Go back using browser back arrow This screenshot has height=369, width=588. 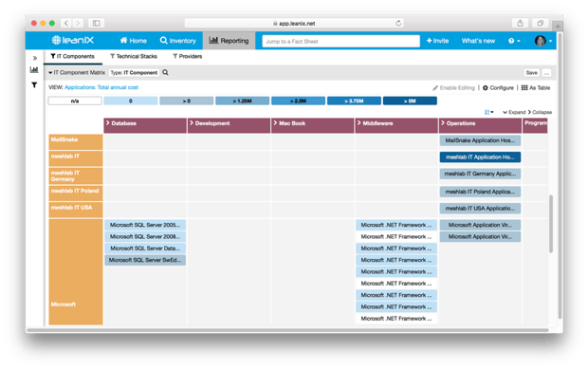click(x=66, y=24)
